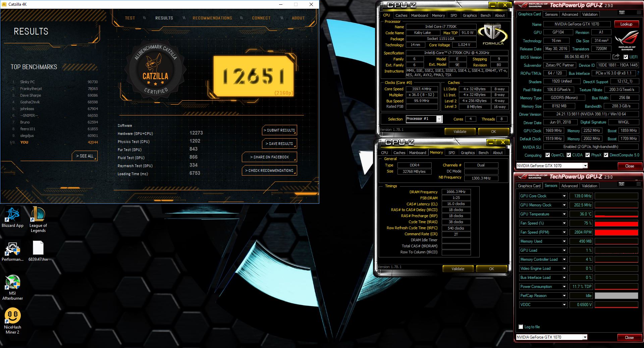
Task: Toggle the PhysX checkbox
Action: pos(587,155)
